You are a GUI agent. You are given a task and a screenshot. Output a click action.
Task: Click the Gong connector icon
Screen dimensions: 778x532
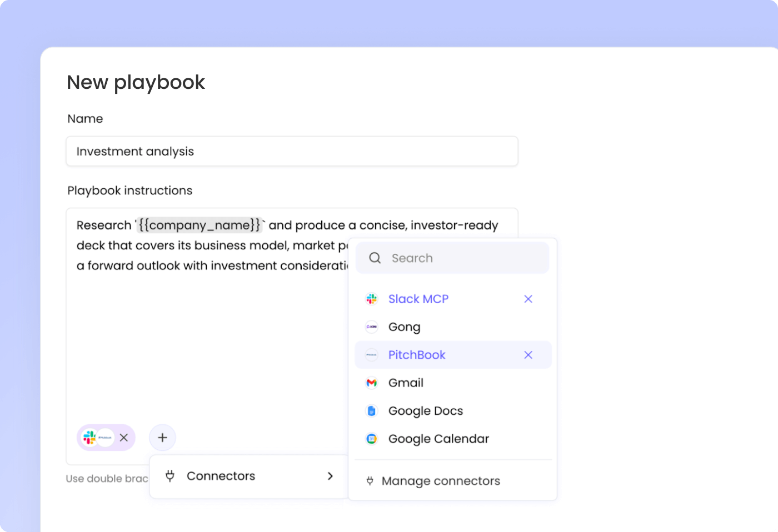click(x=372, y=327)
